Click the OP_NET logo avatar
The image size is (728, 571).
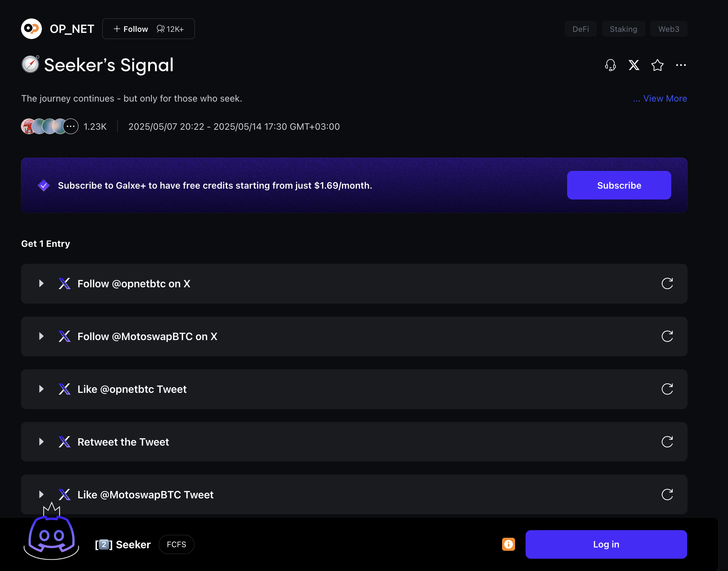[x=31, y=29]
